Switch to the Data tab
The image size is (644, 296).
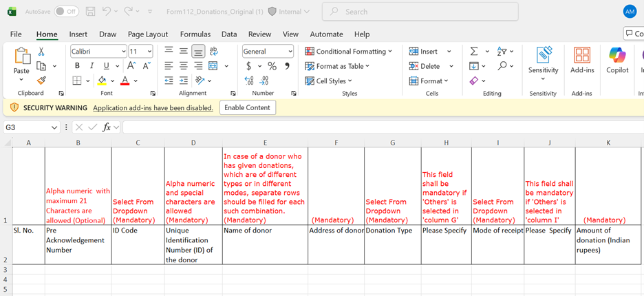pyautogui.click(x=229, y=34)
